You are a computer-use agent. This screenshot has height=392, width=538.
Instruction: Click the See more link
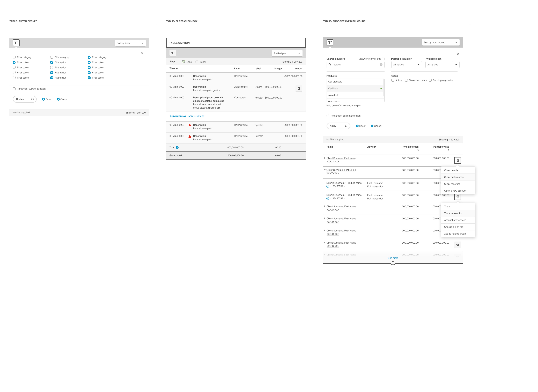tap(393, 258)
